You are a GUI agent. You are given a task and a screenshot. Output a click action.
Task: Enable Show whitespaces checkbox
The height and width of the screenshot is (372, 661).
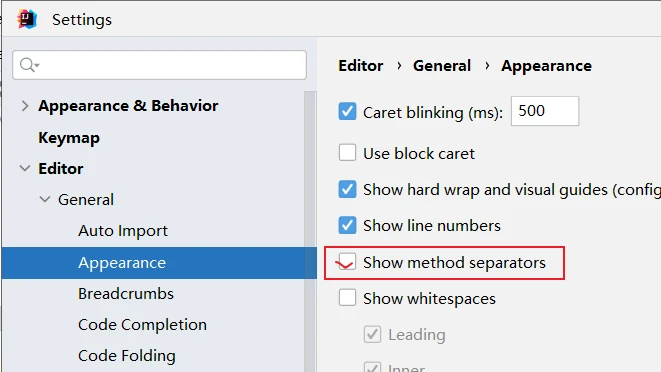point(347,298)
